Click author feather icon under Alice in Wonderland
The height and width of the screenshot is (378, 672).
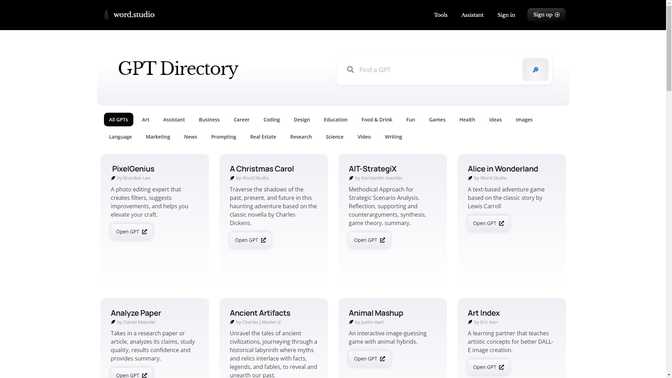pos(470,178)
